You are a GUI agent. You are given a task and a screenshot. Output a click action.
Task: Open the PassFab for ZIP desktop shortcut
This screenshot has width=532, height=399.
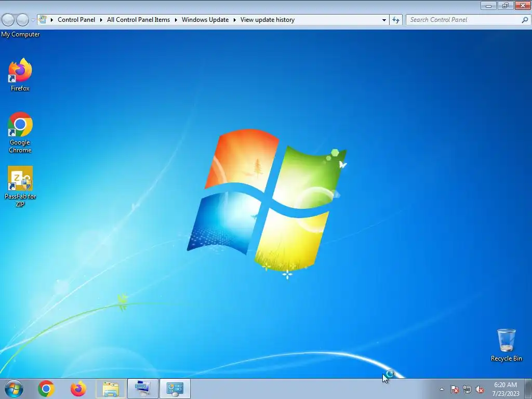20,187
